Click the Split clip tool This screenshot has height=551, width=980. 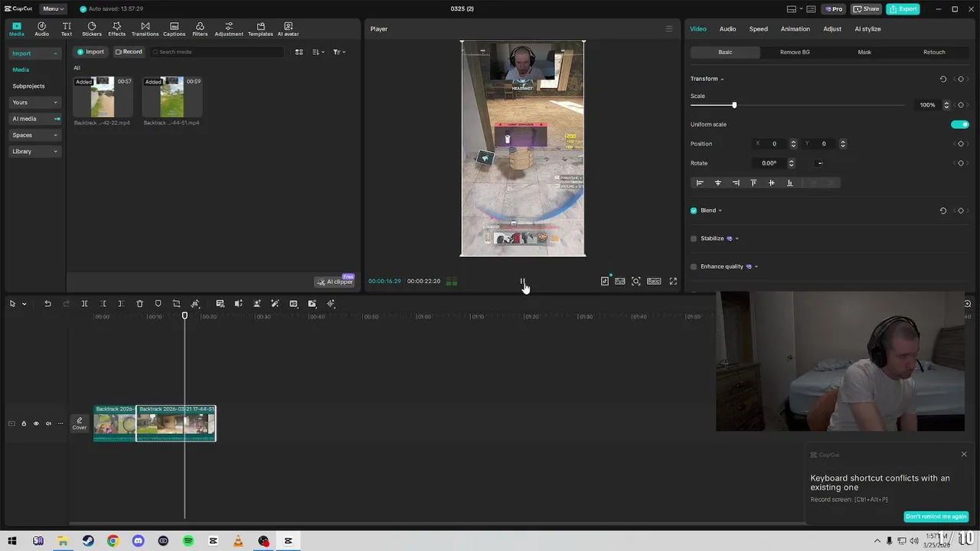click(x=84, y=304)
